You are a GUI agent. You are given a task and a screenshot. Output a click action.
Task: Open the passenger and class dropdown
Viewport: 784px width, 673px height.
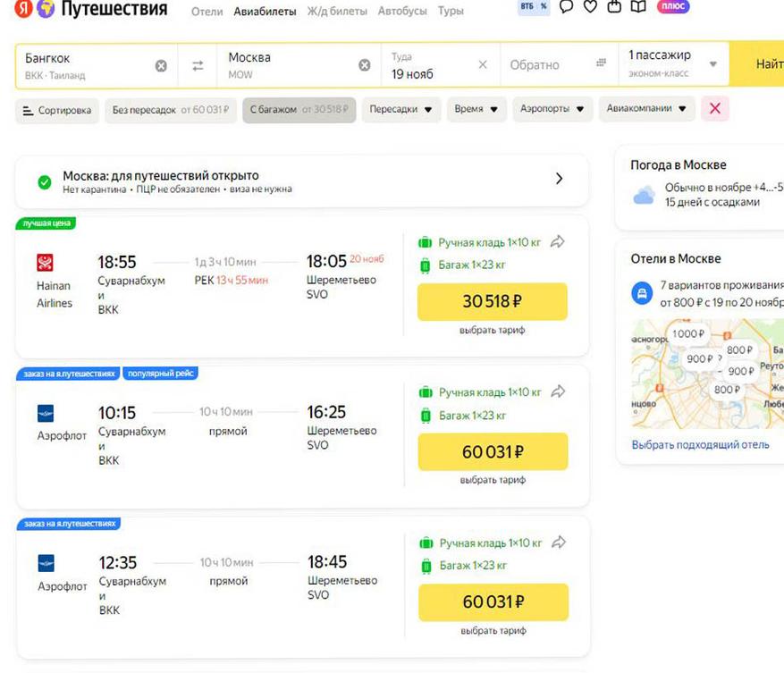[673, 64]
